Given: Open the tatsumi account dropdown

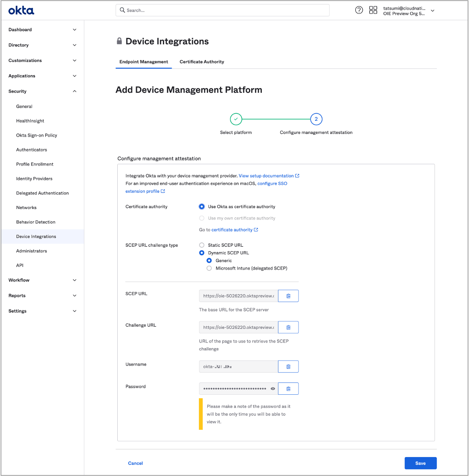Looking at the screenshot, I should (408, 10).
